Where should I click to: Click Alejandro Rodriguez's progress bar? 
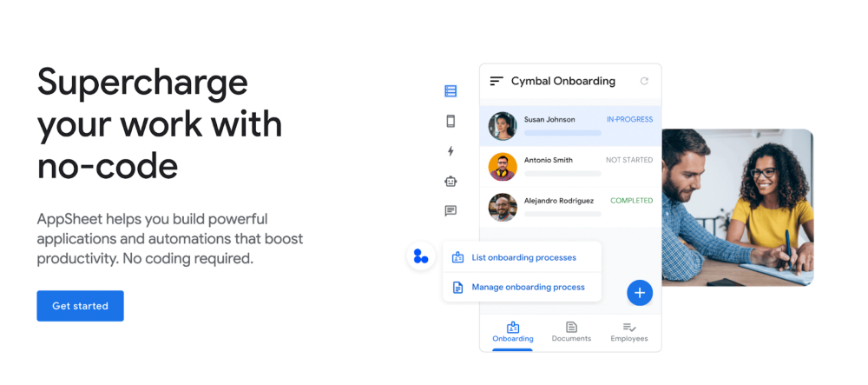tap(562, 214)
